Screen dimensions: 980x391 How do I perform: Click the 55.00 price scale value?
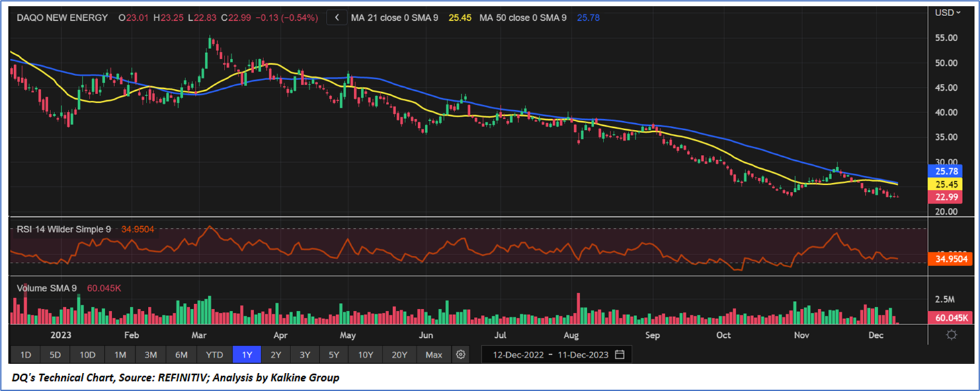pyautogui.click(x=946, y=38)
